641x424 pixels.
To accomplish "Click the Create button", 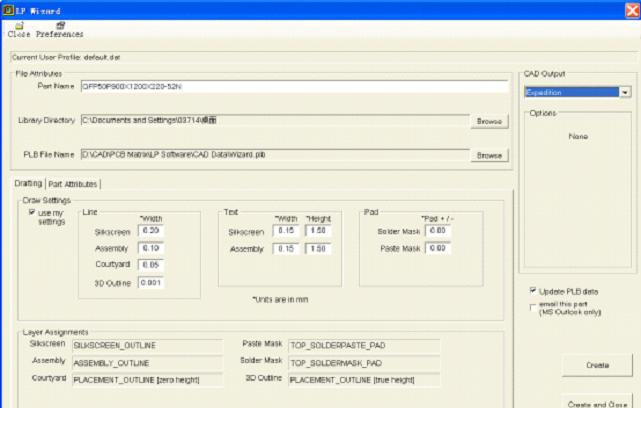I will point(597,365).
